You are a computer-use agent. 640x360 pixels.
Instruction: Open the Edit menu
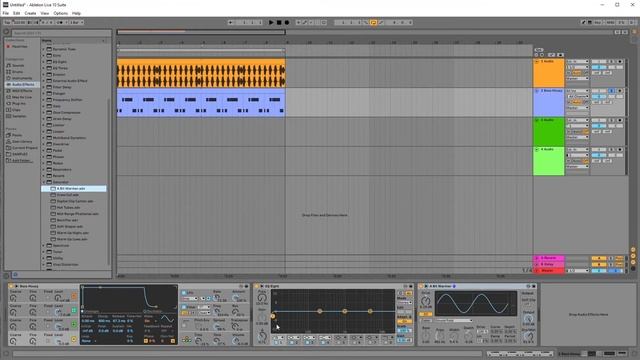click(x=16, y=13)
